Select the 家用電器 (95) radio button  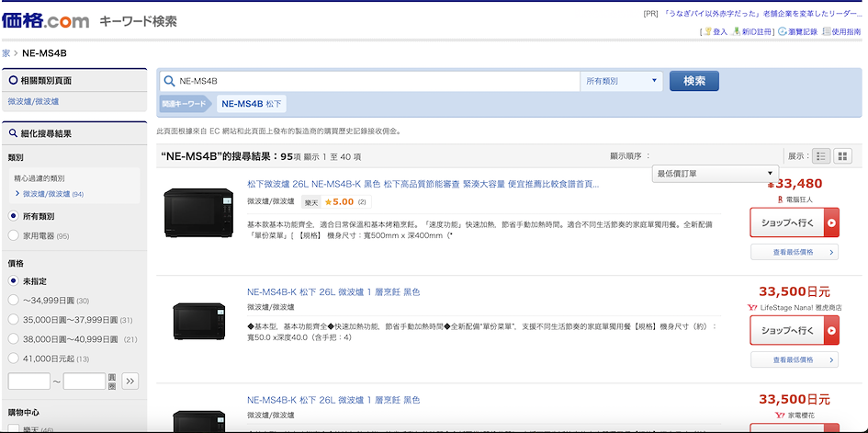(x=14, y=235)
